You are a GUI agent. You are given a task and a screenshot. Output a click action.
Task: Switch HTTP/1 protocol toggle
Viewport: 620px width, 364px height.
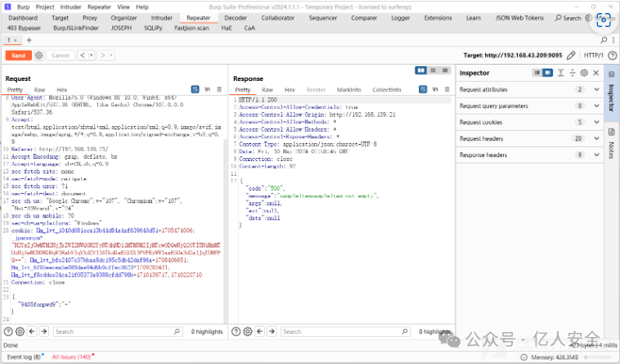pos(594,56)
